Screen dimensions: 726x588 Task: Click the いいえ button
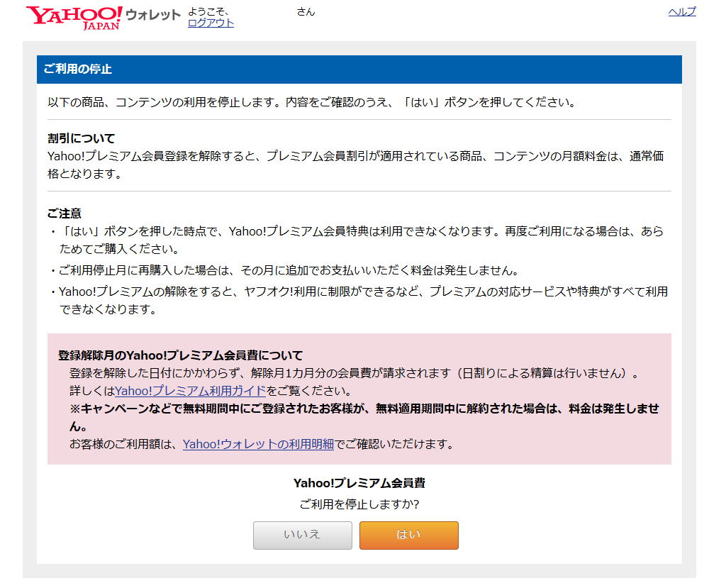(x=302, y=536)
